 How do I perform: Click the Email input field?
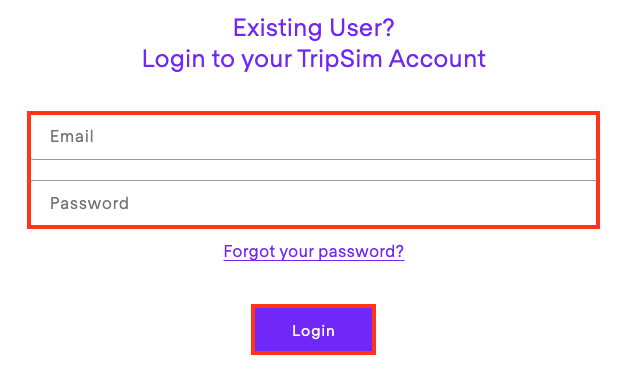(313, 137)
